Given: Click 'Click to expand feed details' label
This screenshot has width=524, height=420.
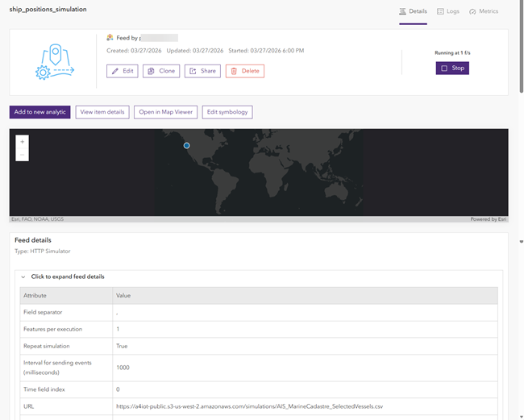Looking at the screenshot, I should 68,277.
